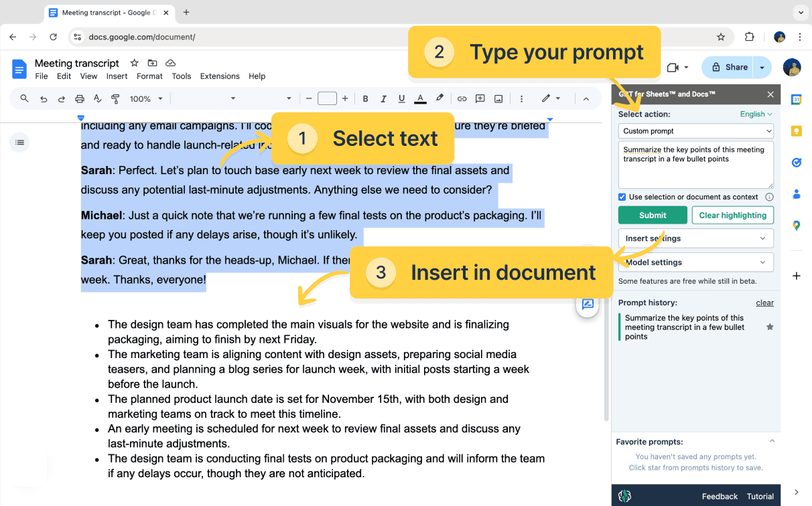
Task: Insert a link using the link icon
Action: click(x=462, y=98)
